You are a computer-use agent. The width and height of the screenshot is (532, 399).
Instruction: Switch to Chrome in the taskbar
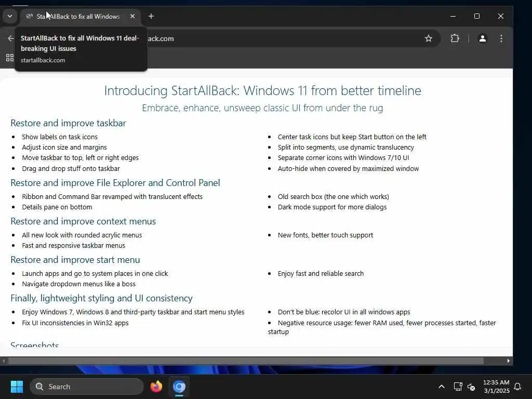[x=179, y=387]
